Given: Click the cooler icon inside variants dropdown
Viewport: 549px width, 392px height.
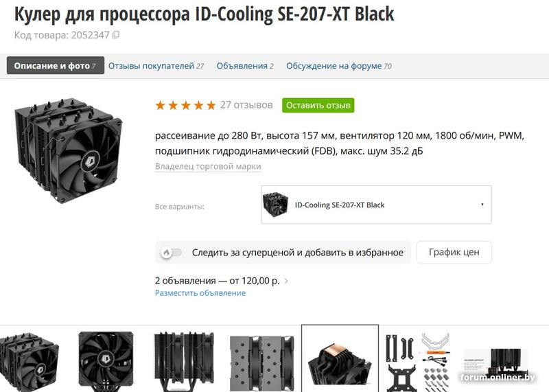Looking at the screenshot, I should (x=276, y=205).
